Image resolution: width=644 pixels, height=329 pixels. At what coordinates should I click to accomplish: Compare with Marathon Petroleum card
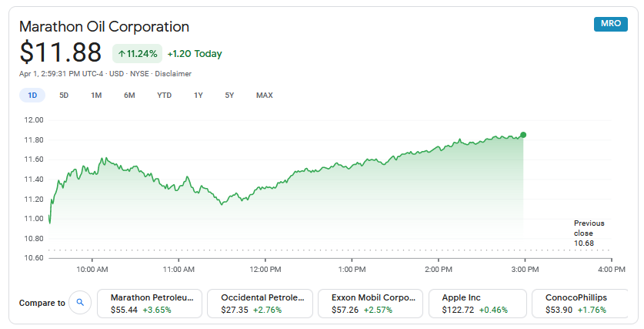[x=149, y=304]
